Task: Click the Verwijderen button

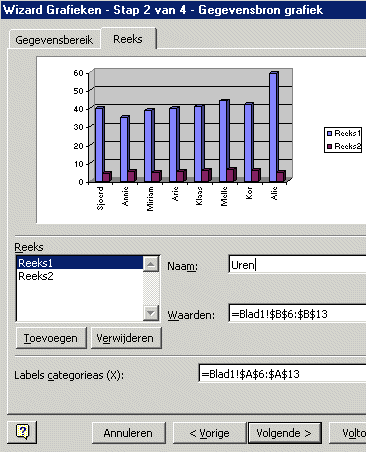Action: [126, 338]
